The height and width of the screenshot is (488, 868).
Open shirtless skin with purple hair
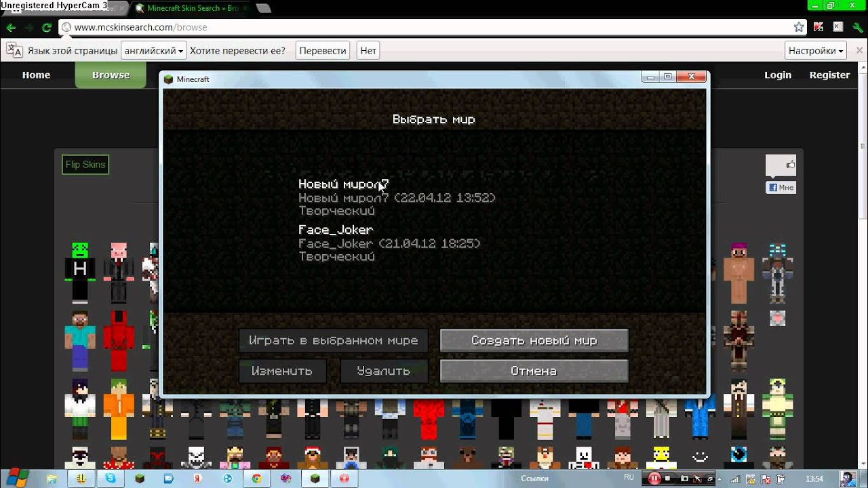tap(738, 272)
